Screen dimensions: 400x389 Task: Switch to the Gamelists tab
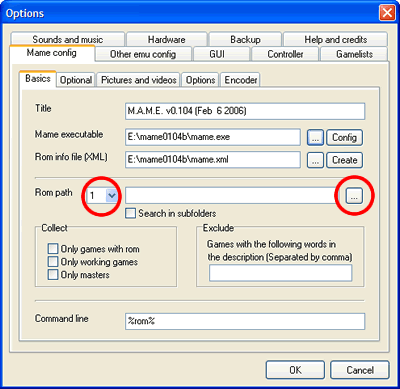pyautogui.click(x=354, y=54)
